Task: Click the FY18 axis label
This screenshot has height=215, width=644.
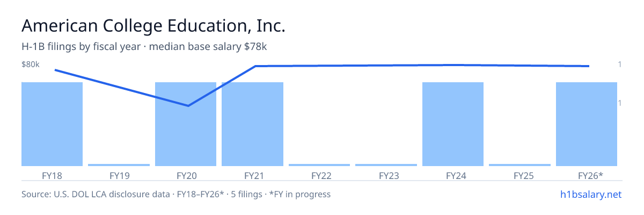Action: [52, 175]
